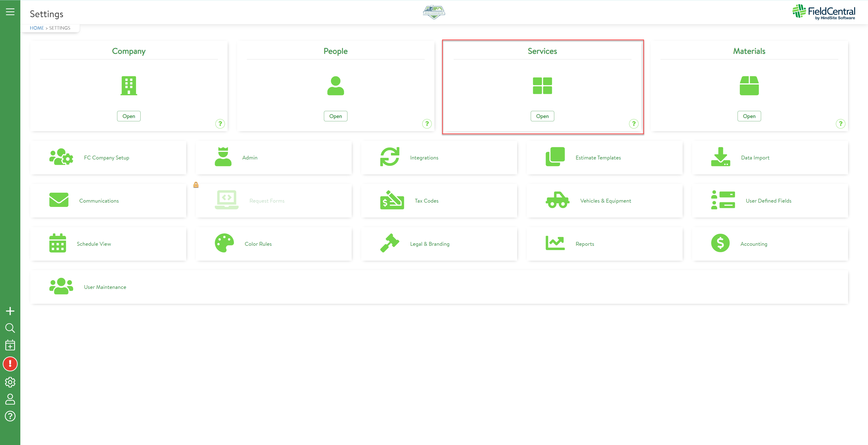Click the company logo in header
868x445 pixels.
434,12
